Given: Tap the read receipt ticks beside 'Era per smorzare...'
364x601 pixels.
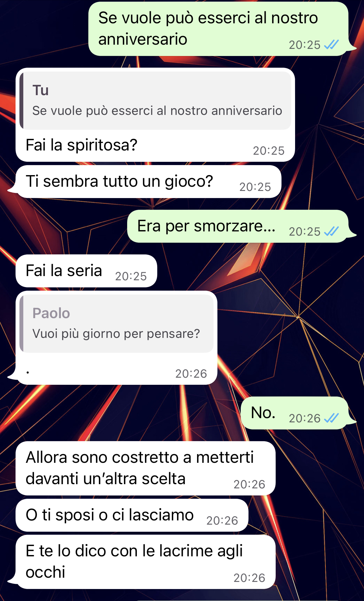Looking at the screenshot, I should 331,231.
